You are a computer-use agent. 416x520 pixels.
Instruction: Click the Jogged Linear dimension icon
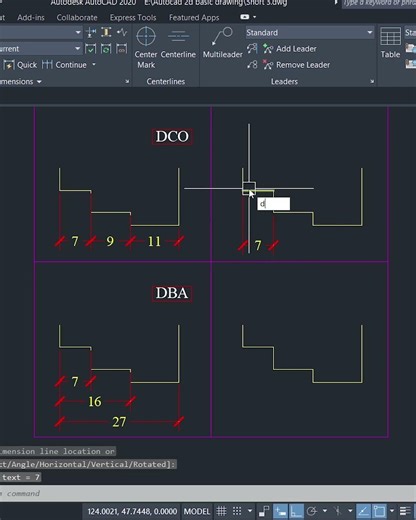click(122, 32)
